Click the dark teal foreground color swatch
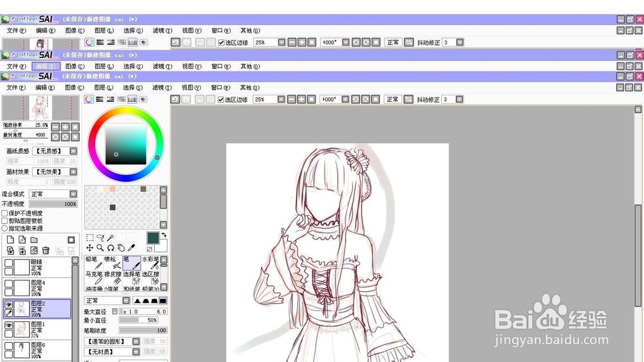 (x=153, y=238)
